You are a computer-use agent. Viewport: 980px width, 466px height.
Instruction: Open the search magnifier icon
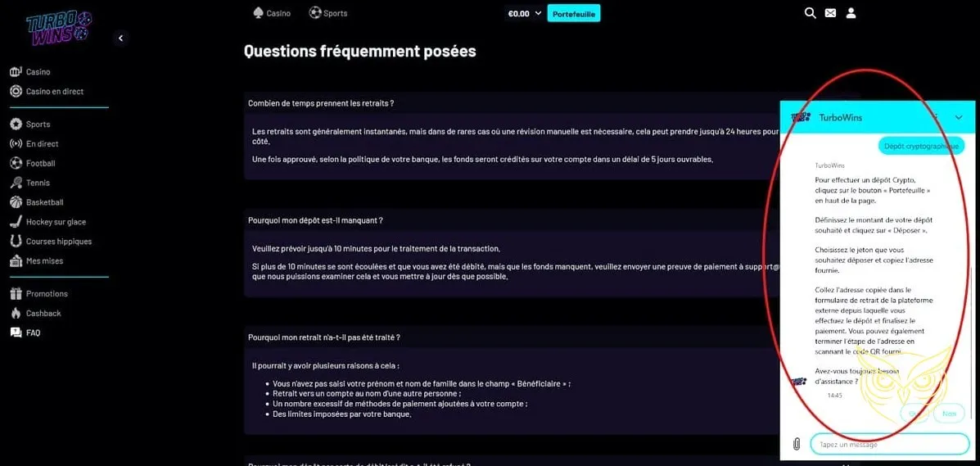point(811,13)
